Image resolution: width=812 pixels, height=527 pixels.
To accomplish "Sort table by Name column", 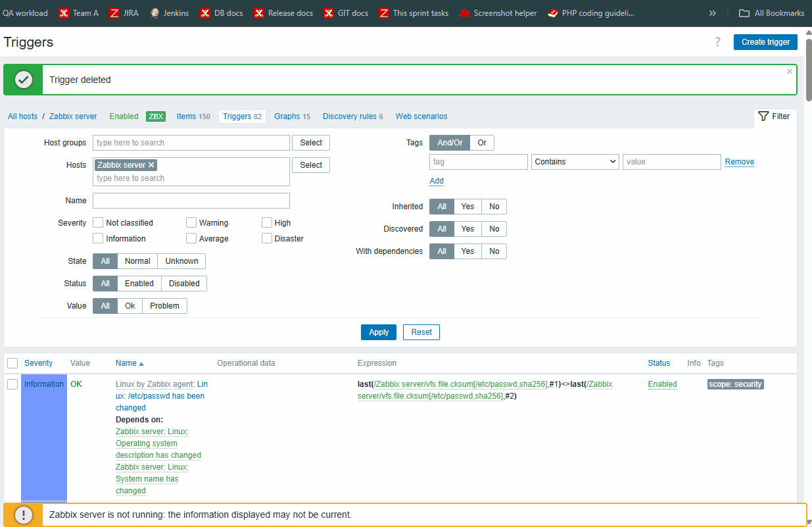I will click(x=130, y=363).
